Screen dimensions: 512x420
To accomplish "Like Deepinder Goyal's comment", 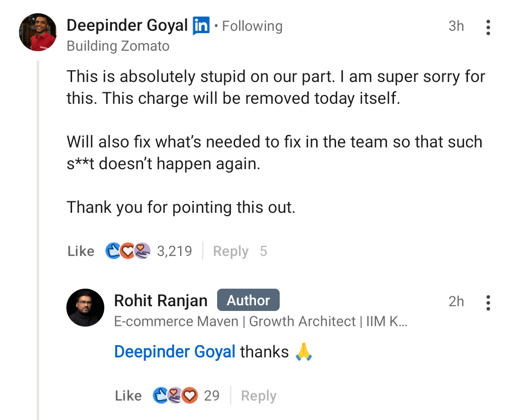I will 81,251.
